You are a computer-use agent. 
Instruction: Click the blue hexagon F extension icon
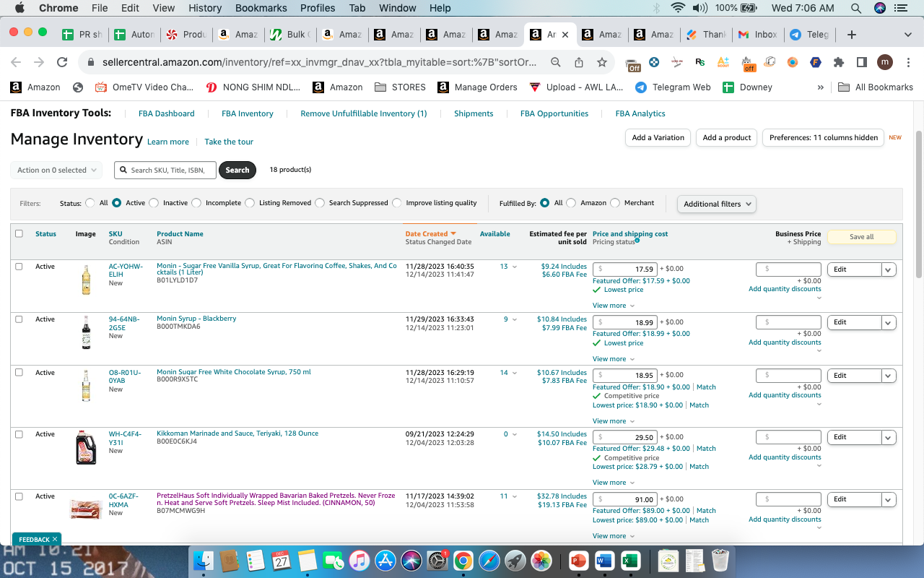point(816,63)
